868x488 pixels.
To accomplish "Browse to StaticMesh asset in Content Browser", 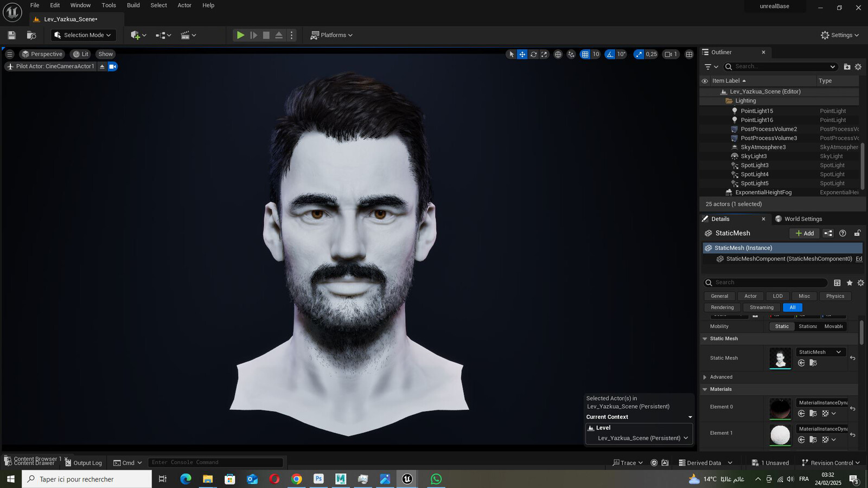I will pyautogui.click(x=813, y=363).
